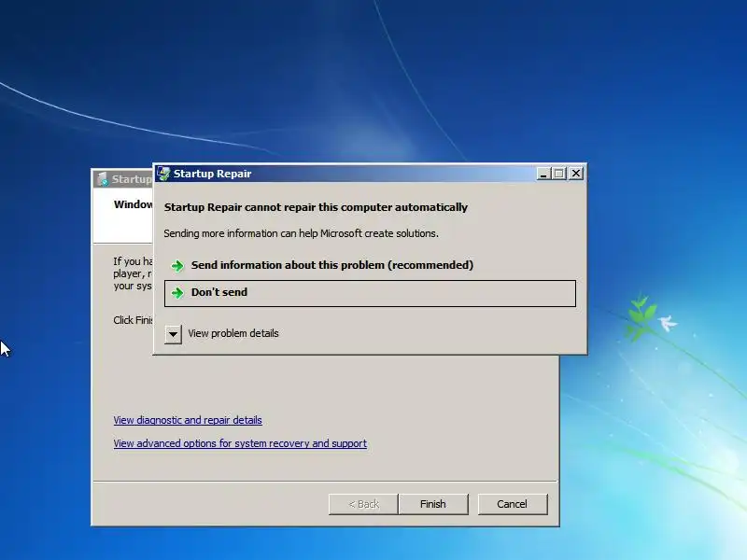Click the View problem details label
Screen dimensions: 747x560
coord(233,333)
